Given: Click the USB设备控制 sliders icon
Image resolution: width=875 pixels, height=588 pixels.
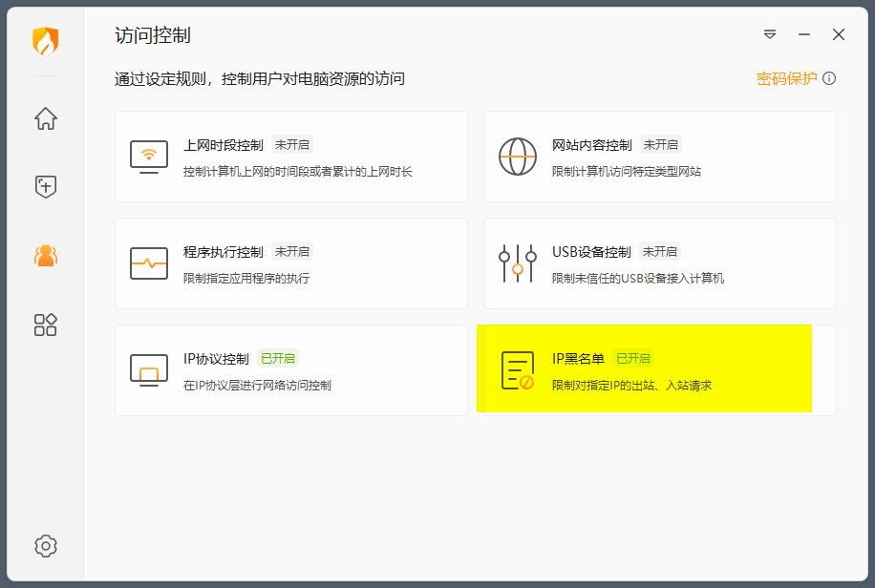Looking at the screenshot, I should coord(518,263).
